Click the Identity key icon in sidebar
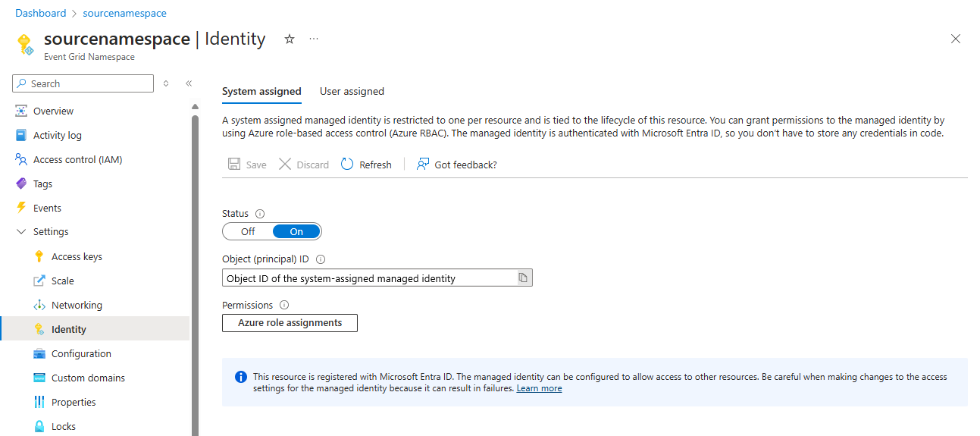 [39, 329]
